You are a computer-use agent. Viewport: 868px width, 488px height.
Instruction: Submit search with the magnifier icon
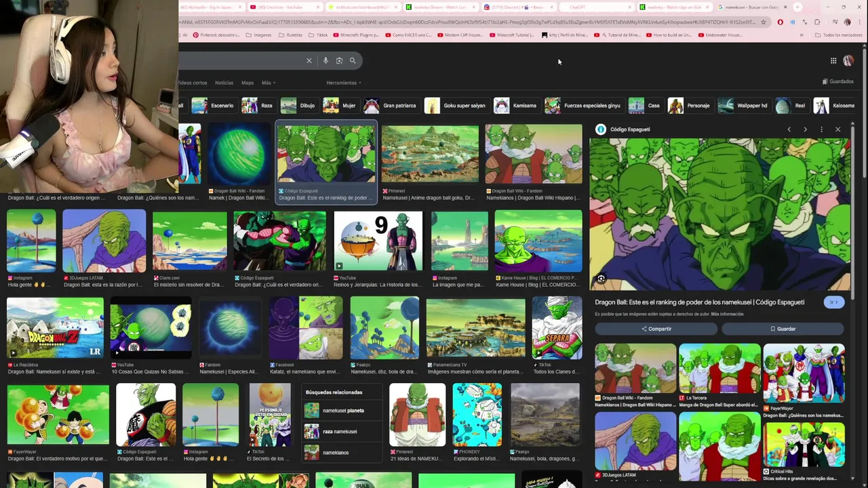click(x=353, y=60)
